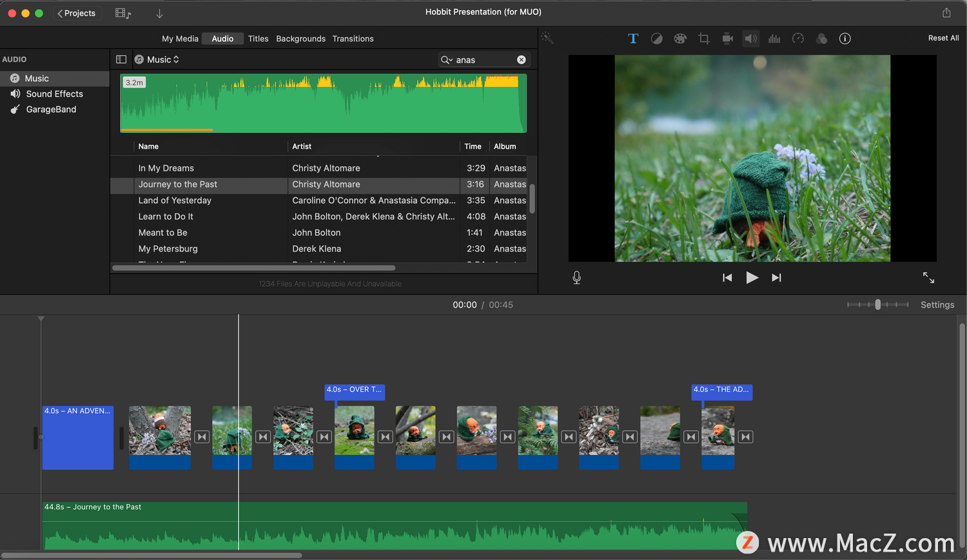Show clip information icon
The image size is (967, 560).
[845, 39]
